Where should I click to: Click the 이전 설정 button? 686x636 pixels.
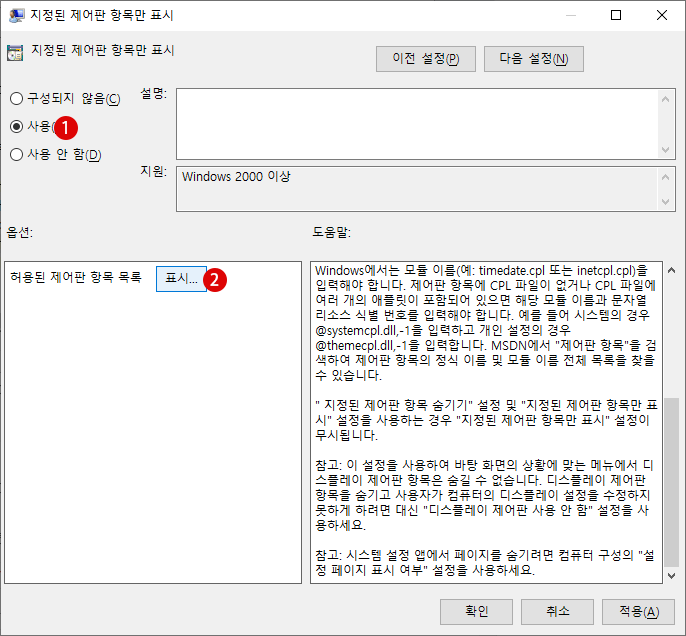coord(425,59)
